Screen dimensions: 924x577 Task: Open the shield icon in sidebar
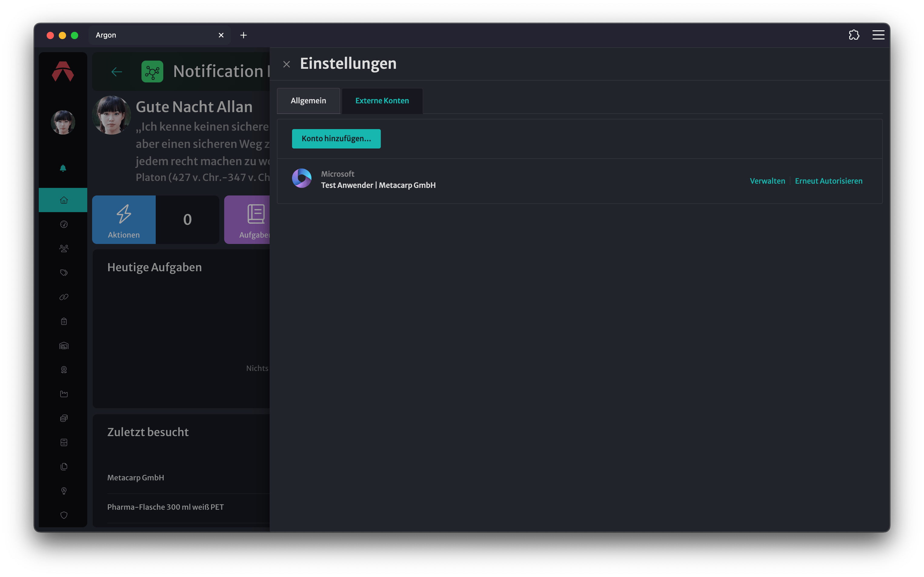point(64,515)
